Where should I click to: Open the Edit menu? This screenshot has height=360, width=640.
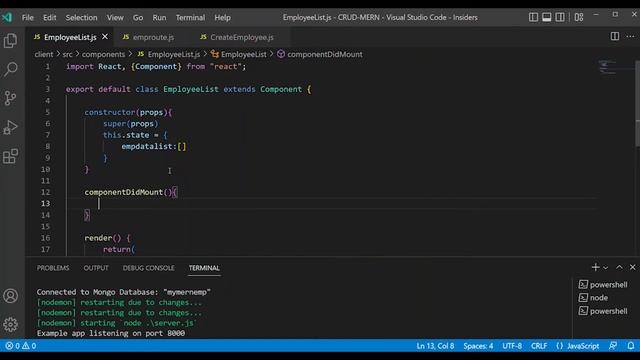click(49, 18)
